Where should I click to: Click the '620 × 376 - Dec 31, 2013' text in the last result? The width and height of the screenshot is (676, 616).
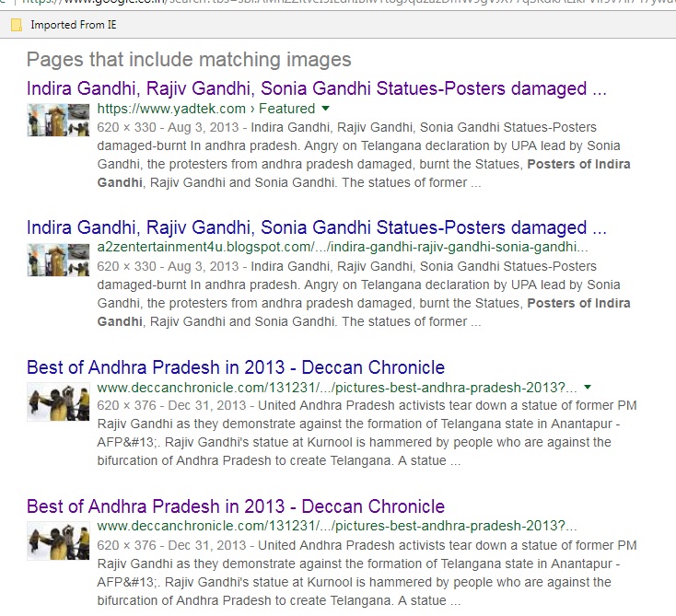click(x=171, y=545)
